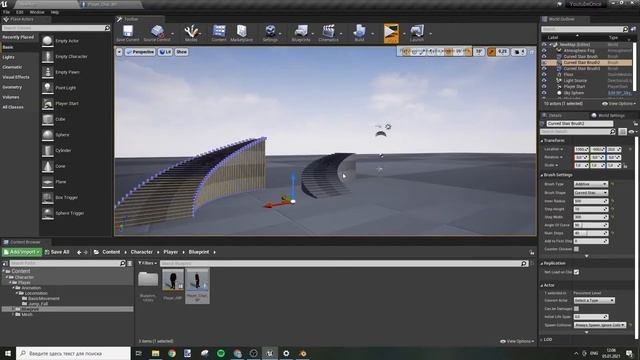The width and height of the screenshot is (640, 360).
Task: Open the Blueprints toolbar icon
Action: click(301, 33)
